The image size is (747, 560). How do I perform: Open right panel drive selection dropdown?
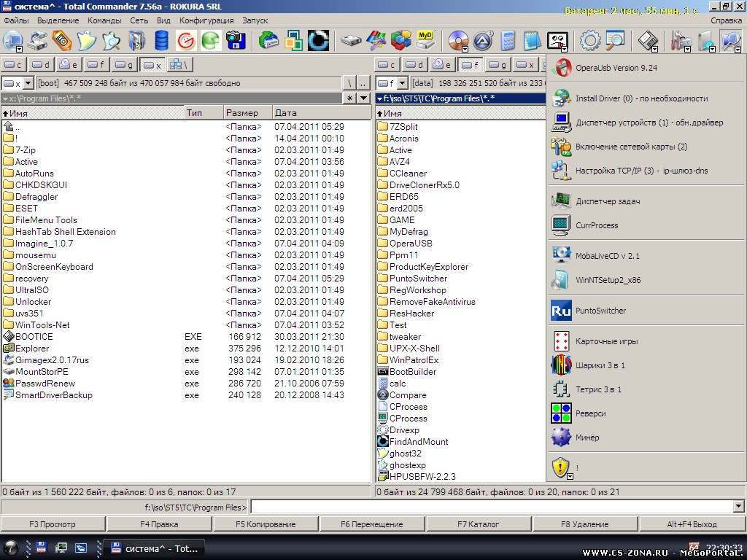(x=403, y=83)
